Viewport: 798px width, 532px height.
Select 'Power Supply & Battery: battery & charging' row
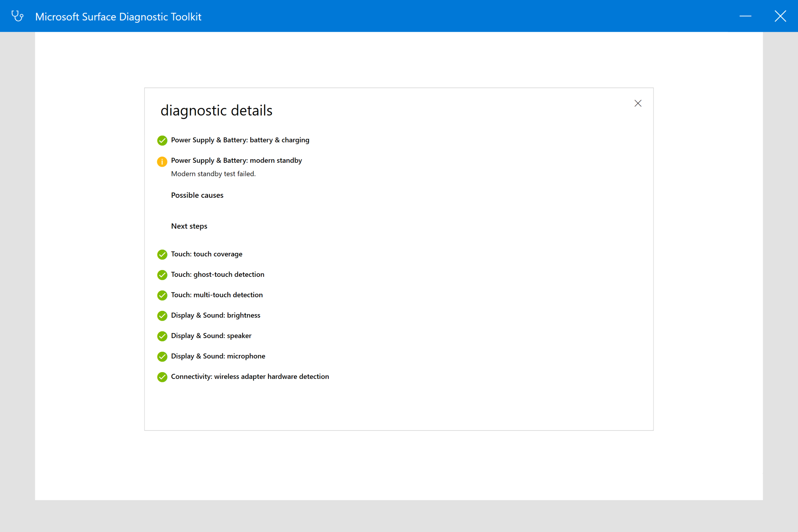(240, 140)
